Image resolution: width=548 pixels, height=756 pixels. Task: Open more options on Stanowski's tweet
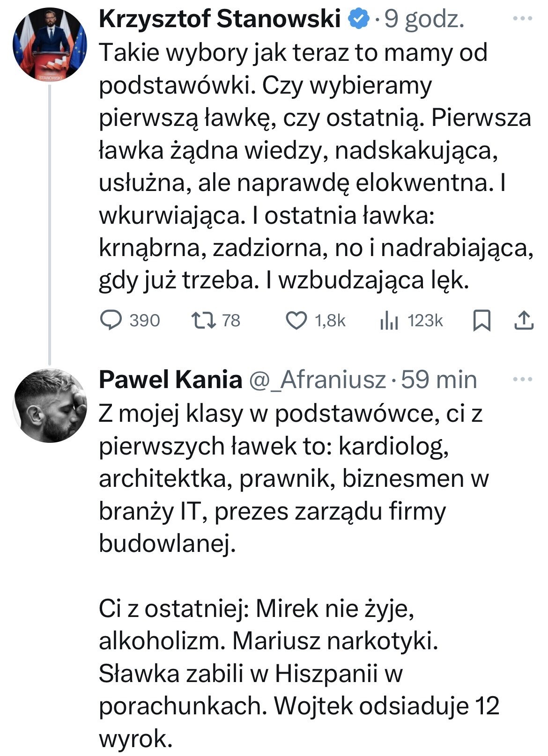(x=523, y=19)
